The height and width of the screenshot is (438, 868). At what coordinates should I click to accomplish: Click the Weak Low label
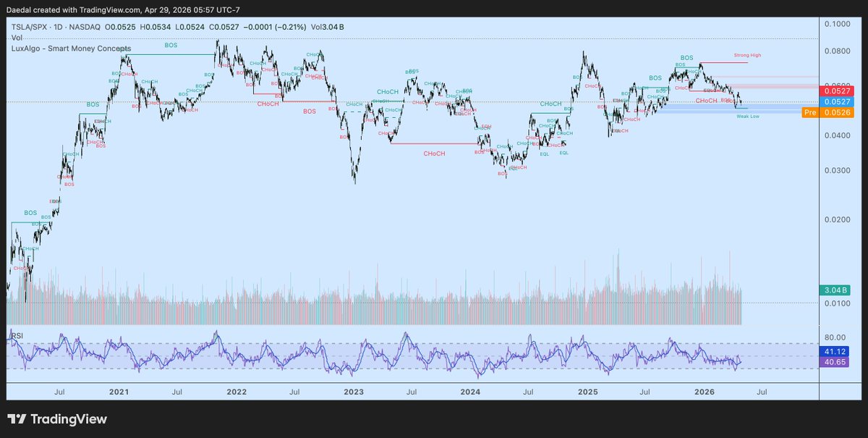[749, 116]
